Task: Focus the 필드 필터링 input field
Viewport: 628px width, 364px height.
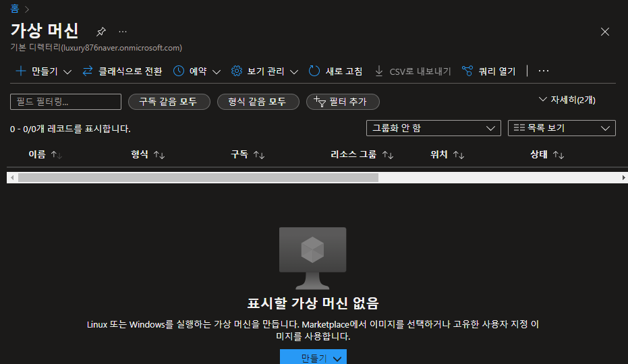Action: [x=65, y=102]
